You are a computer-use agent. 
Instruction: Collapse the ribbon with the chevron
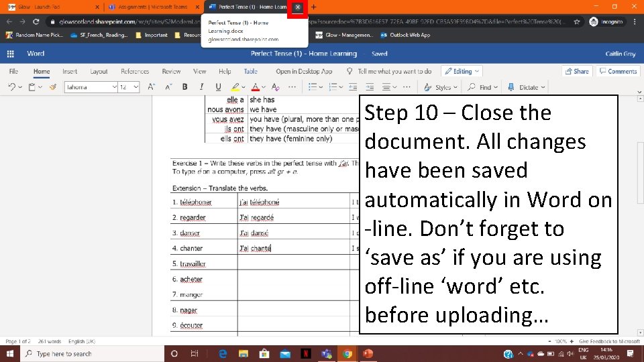tap(639, 92)
